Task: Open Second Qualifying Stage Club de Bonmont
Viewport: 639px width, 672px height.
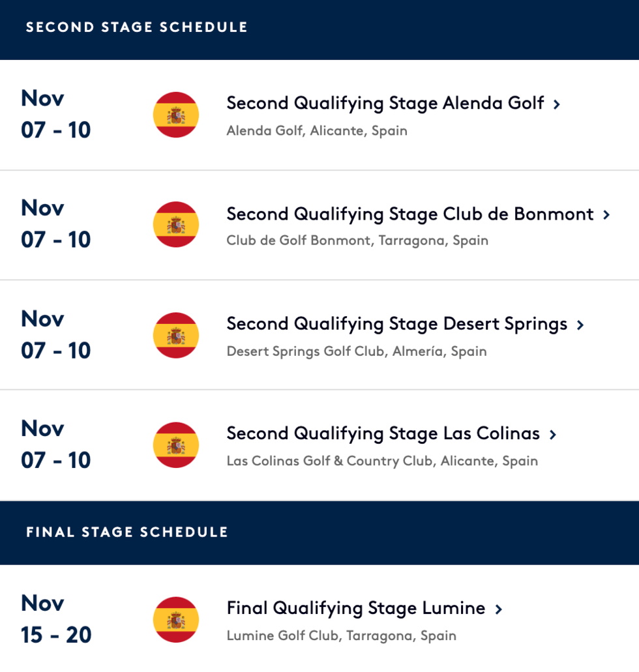Action: point(409,214)
